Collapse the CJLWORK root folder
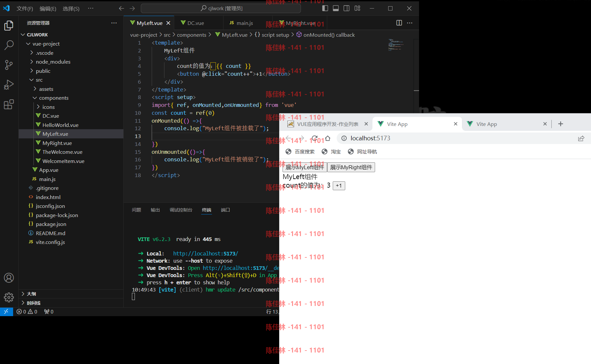Viewport: 591px width, 364px height. [71, 34]
